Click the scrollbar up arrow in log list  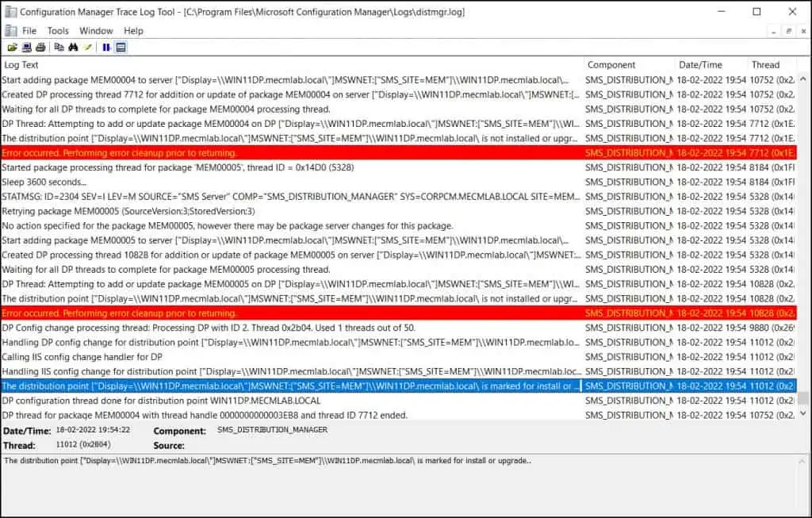tap(803, 79)
